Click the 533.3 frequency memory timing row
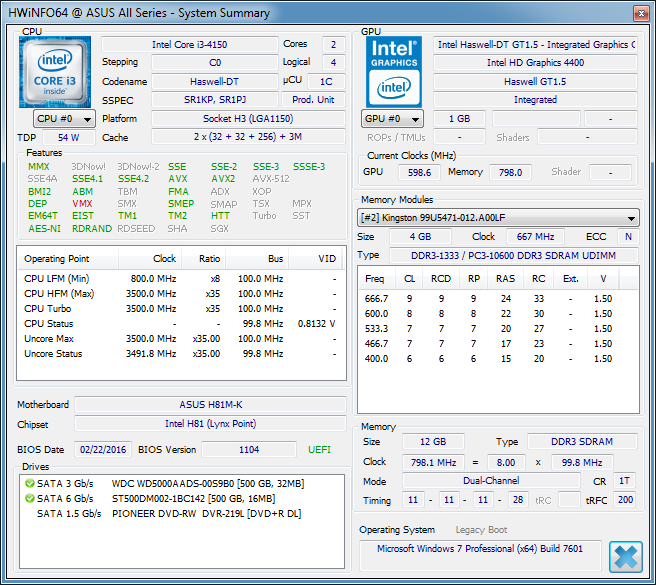This screenshot has width=656, height=585. click(498, 329)
